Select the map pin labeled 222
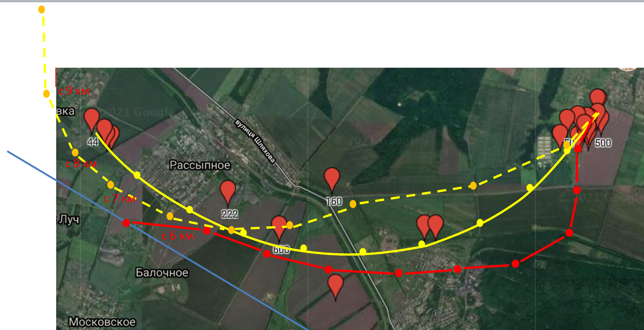 click(228, 193)
